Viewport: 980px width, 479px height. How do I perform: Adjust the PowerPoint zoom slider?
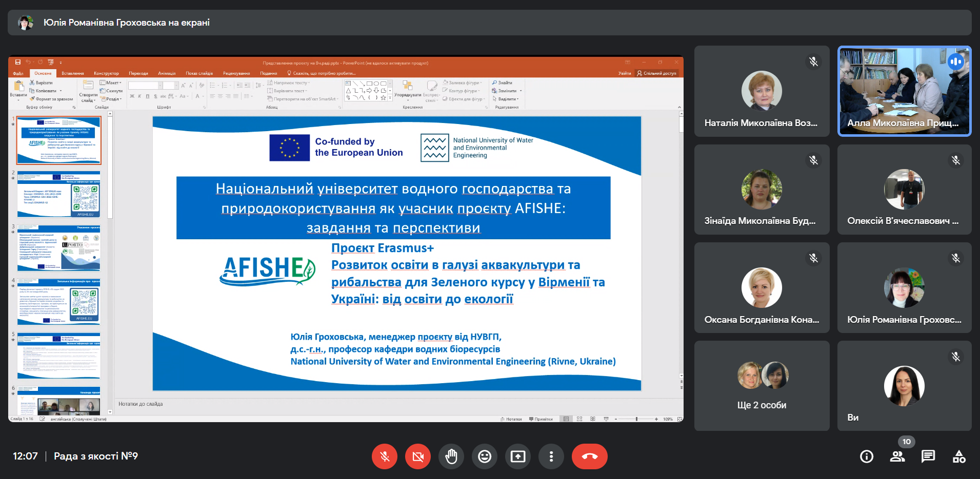point(636,419)
